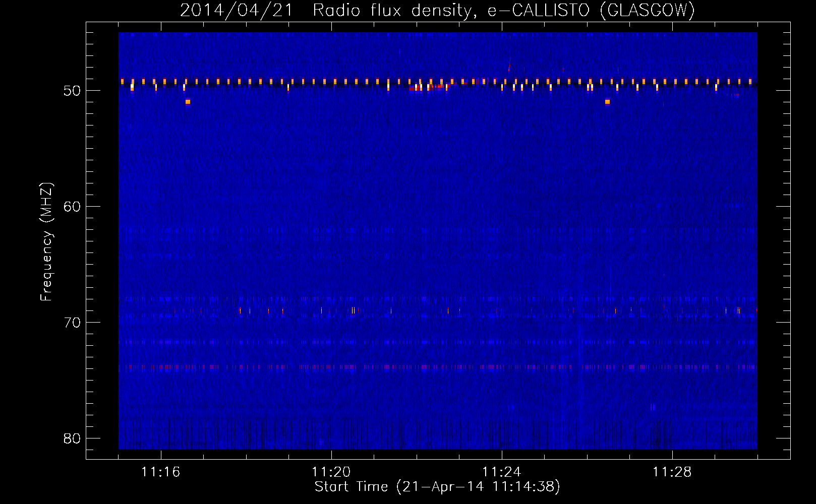Click the orange blob below 50 MHz near 11:26
This screenshot has height=504, width=816.
pyautogui.click(x=607, y=102)
